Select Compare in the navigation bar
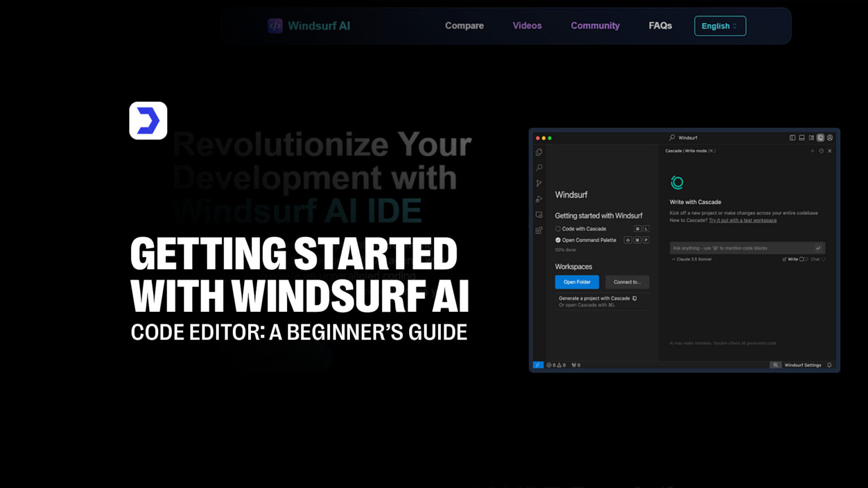The image size is (868, 488). click(464, 25)
